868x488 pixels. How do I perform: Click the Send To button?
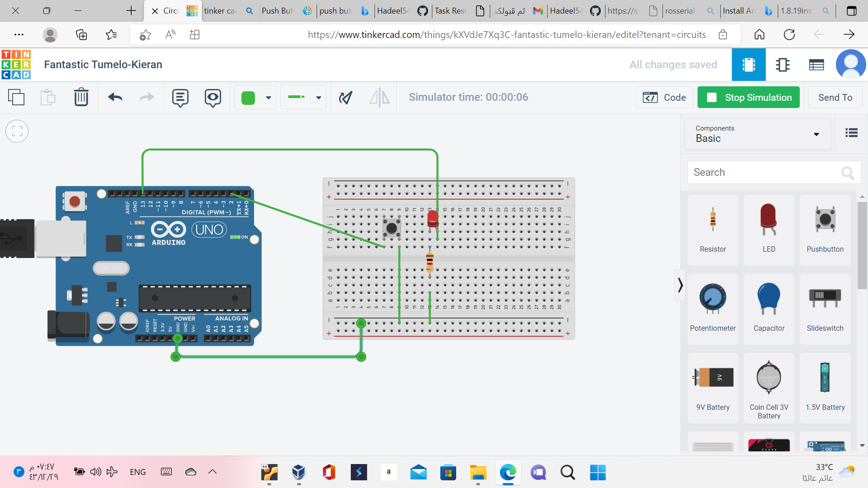click(835, 97)
